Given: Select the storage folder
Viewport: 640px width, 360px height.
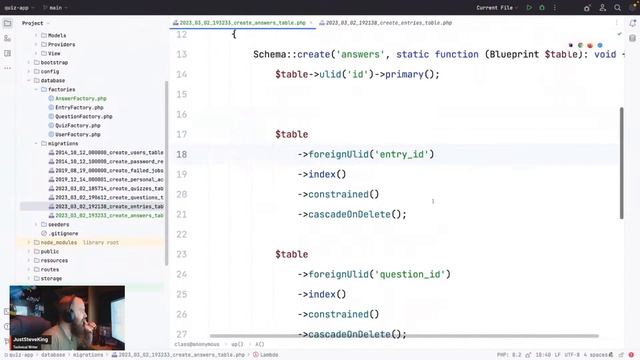Looking at the screenshot, I should pyautogui.click(x=48, y=278).
